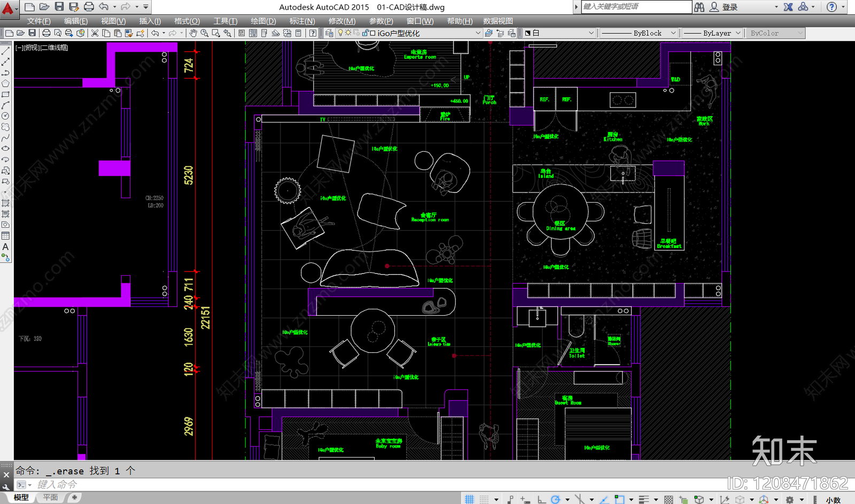Toggle ortho mode in status bar
This screenshot has height=504, width=855.
tap(541, 499)
